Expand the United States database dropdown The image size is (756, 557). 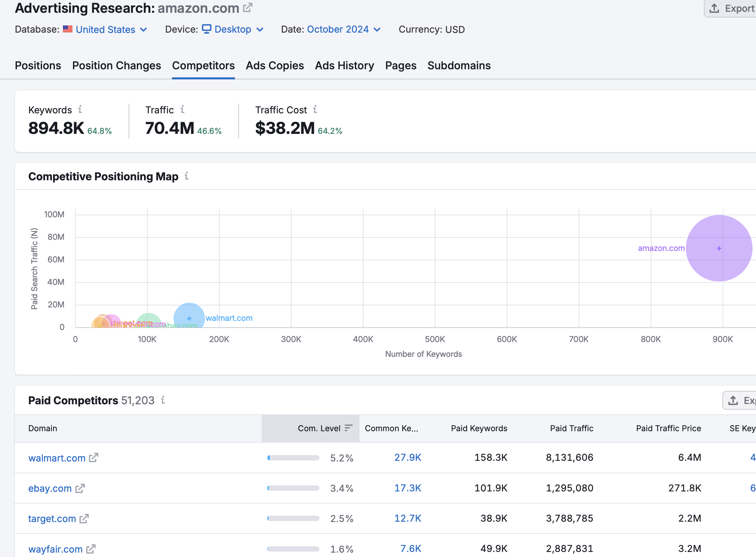[x=106, y=30]
